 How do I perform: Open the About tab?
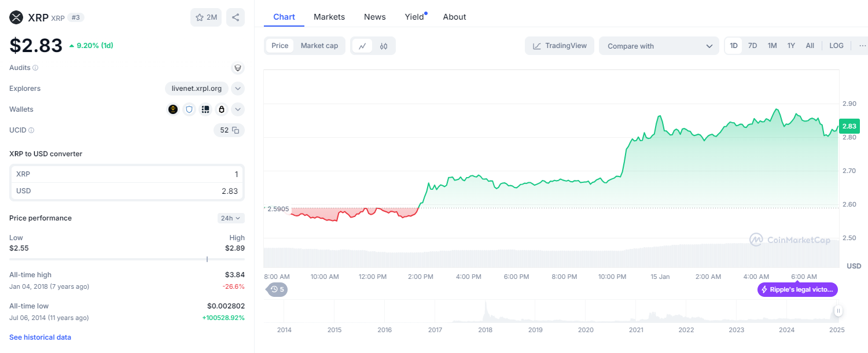455,17
